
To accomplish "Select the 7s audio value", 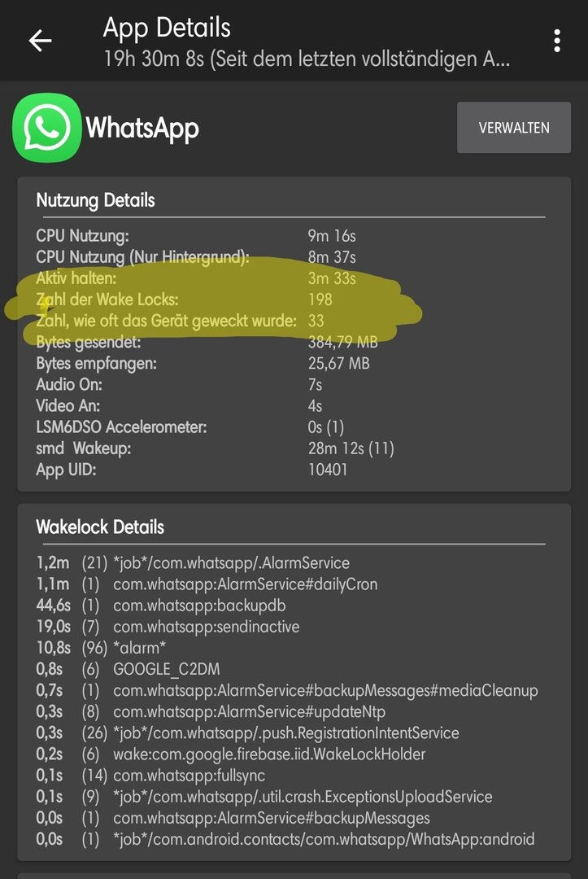I will (x=315, y=384).
